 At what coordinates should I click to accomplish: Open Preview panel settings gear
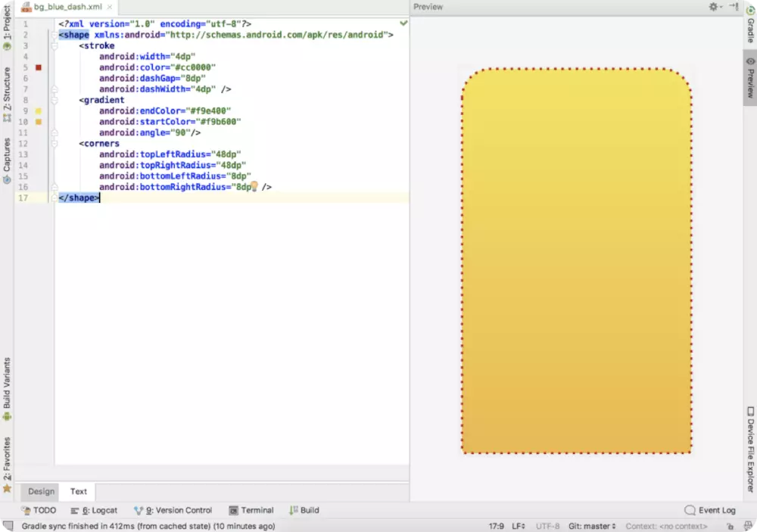pos(714,7)
